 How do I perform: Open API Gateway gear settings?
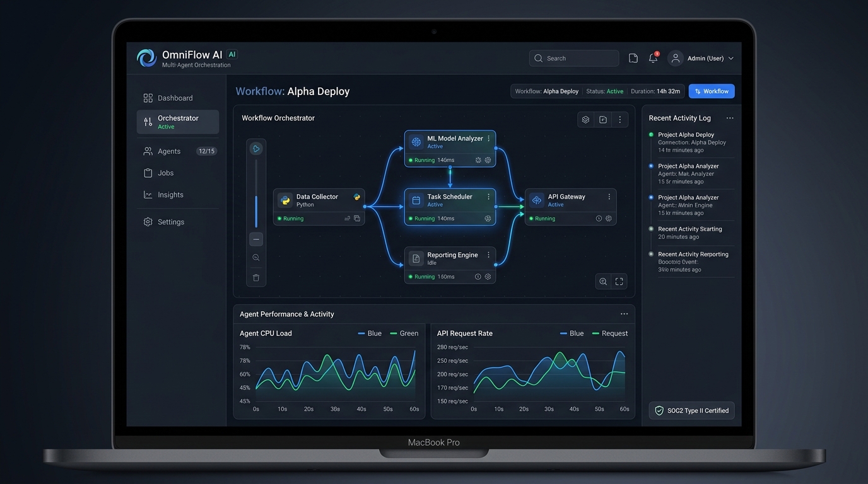pos(609,219)
